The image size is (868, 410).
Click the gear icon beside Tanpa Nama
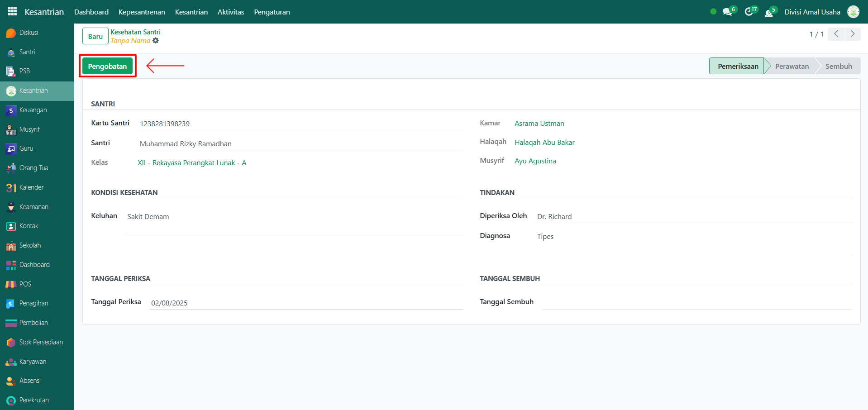[156, 41]
